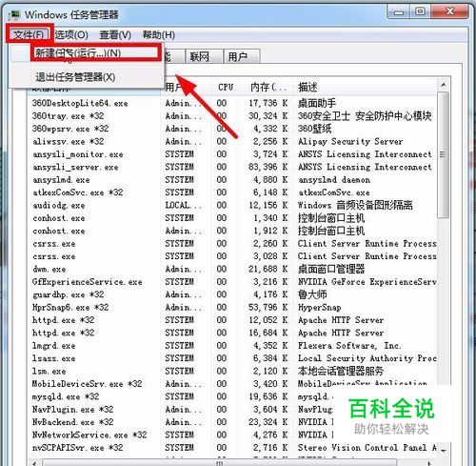Click the vertical scrollbar up arrow
Screen dimensions: 476x466
pos(444,85)
